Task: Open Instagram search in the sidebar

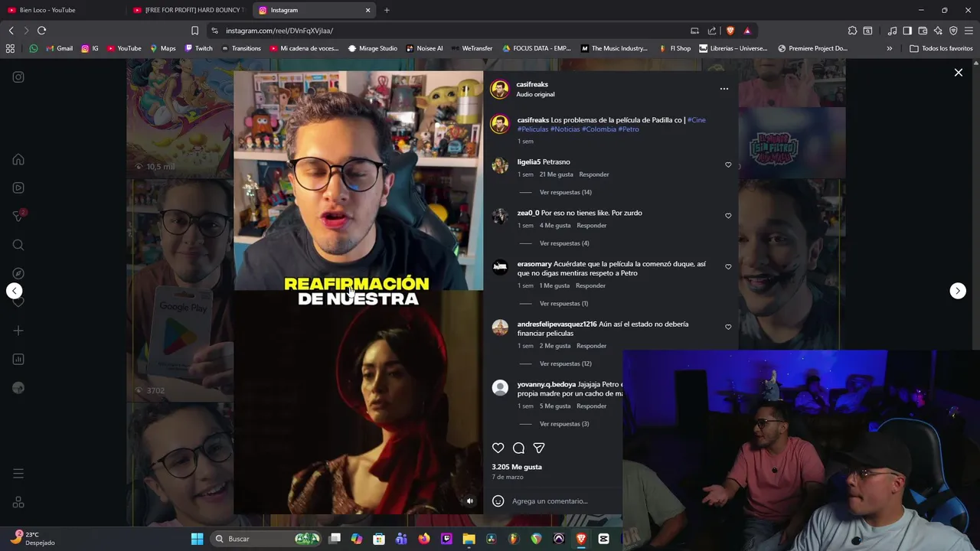Action: tap(18, 245)
